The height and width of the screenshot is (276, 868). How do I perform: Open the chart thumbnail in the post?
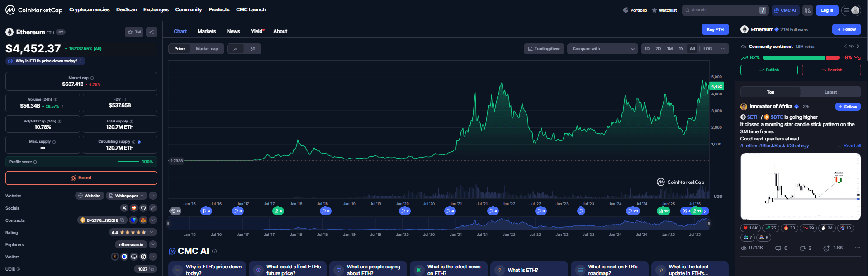pos(801,187)
